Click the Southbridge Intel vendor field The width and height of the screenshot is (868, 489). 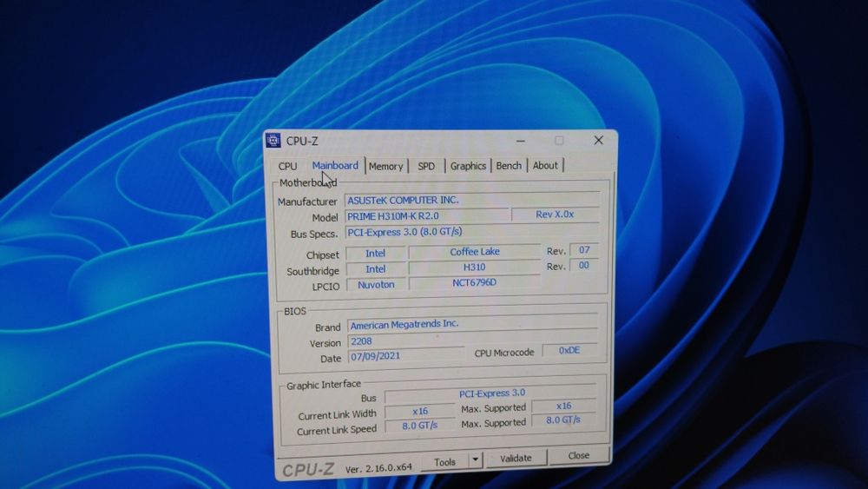[375, 268]
